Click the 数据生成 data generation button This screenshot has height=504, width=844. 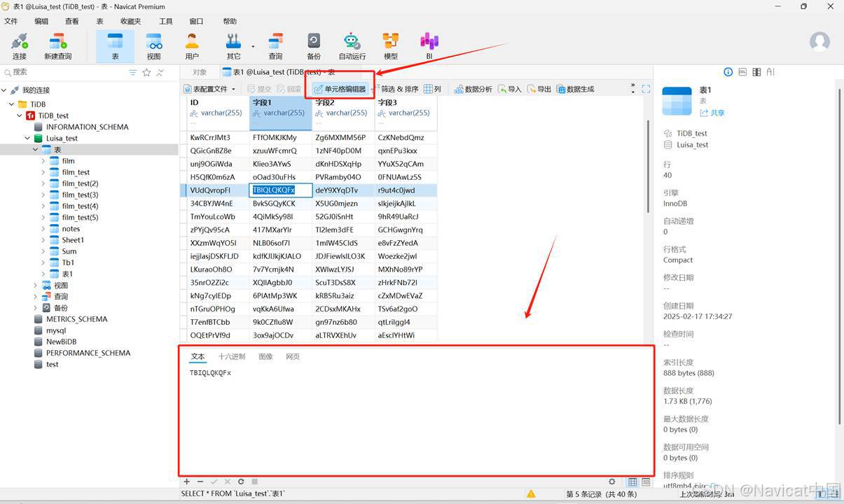pos(574,89)
